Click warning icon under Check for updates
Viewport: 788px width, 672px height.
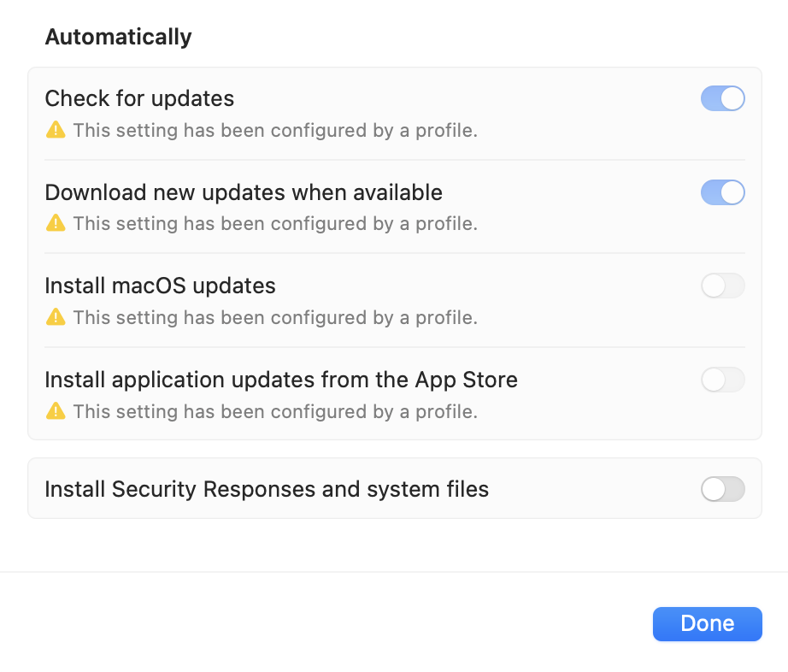56,130
